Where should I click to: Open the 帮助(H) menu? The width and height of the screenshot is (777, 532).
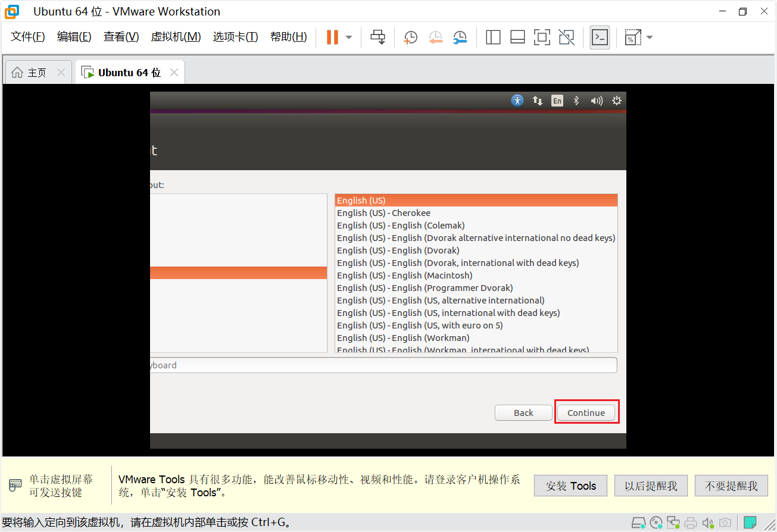pyautogui.click(x=289, y=37)
